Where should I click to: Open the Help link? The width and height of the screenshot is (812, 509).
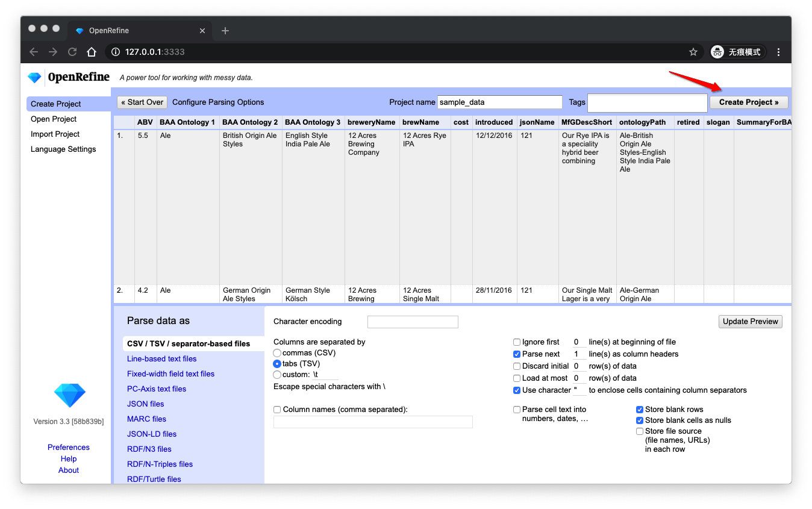coord(69,459)
